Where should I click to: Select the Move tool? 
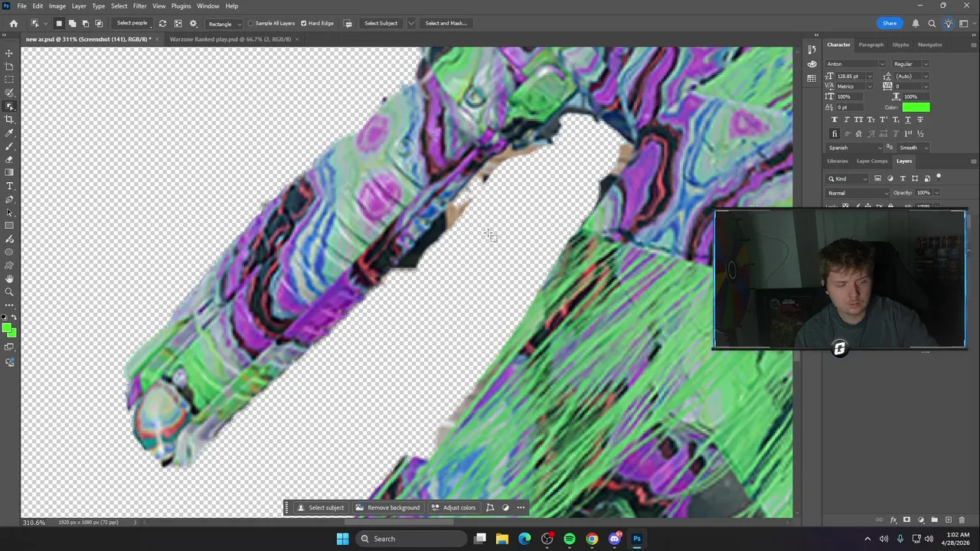(9, 54)
